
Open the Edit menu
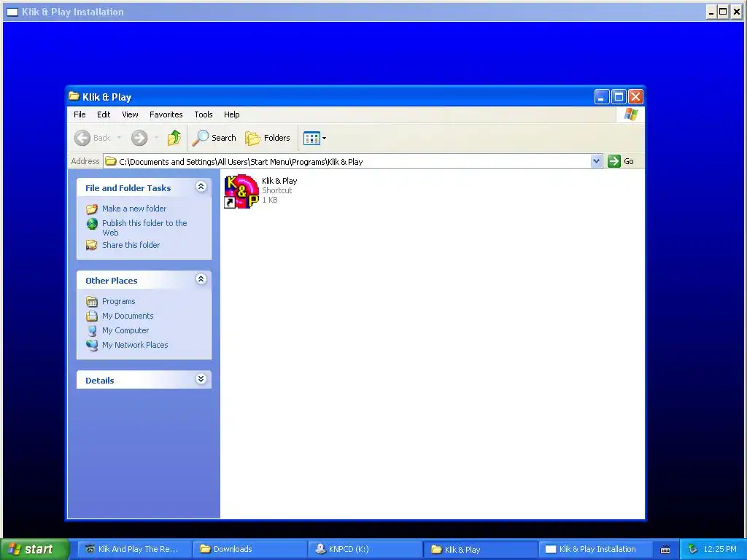(x=104, y=114)
